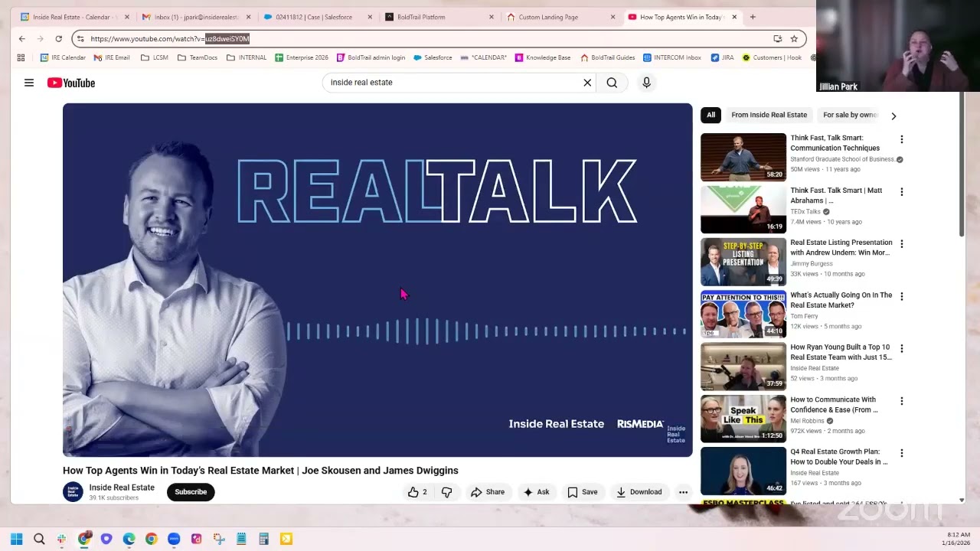Open the YouTube guide hamburger menu
The height and width of the screenshot is (551, 980).
29,83
